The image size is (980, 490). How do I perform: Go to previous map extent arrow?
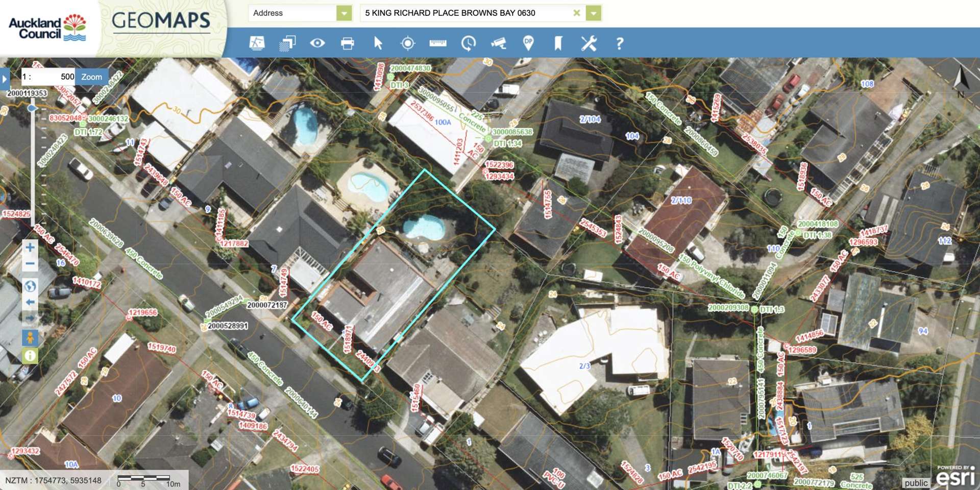[x=30, y=302]
